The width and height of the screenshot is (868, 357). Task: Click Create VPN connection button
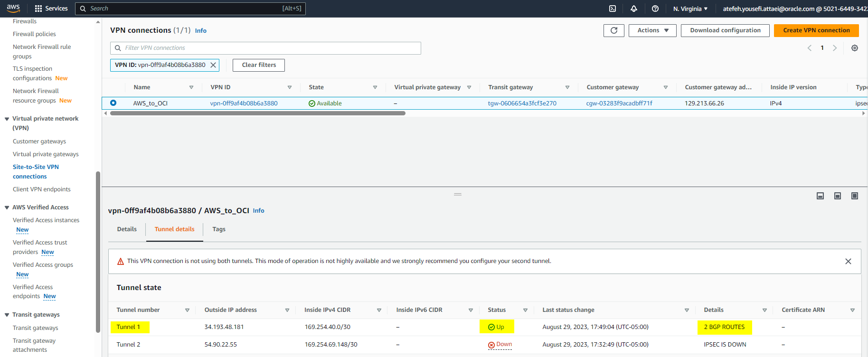pos(816,30)
